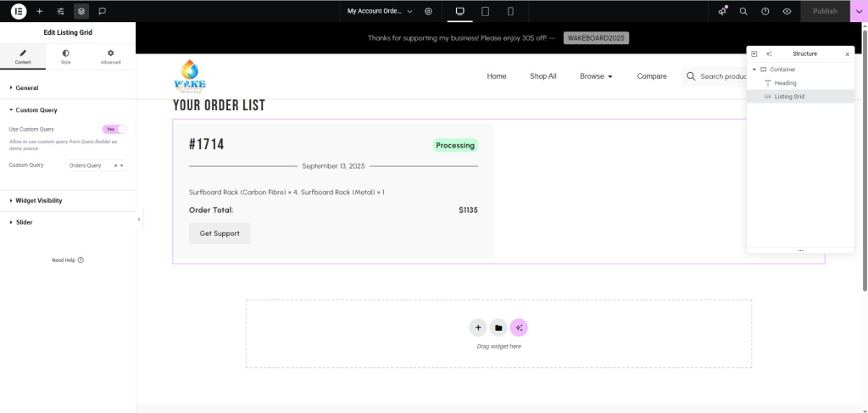This screenshot has width=868, height=413.
Task: Switch to tablet preview mode
Action: [x=485, y=11]
